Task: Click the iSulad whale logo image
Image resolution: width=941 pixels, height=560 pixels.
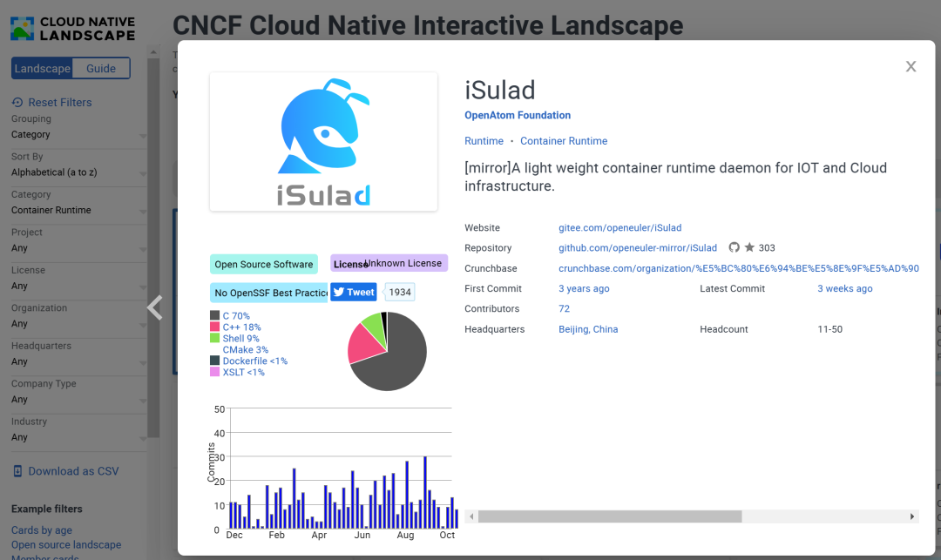Action: [x=322, y=140]
